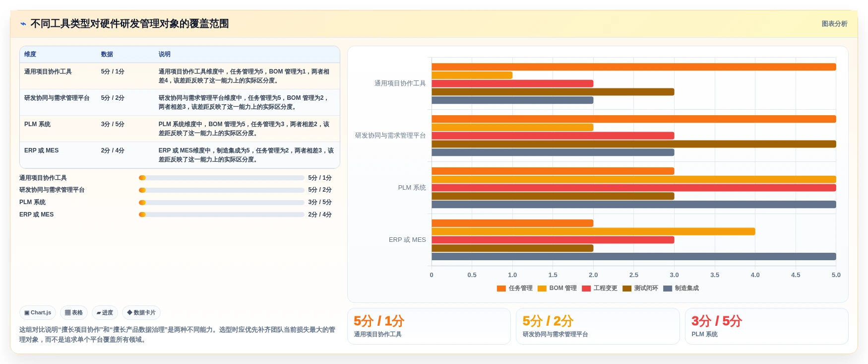The image size is (868, 364).
Task: Open the 3分 / 5分 PLM 系统 data card
Action: (767, 326)
